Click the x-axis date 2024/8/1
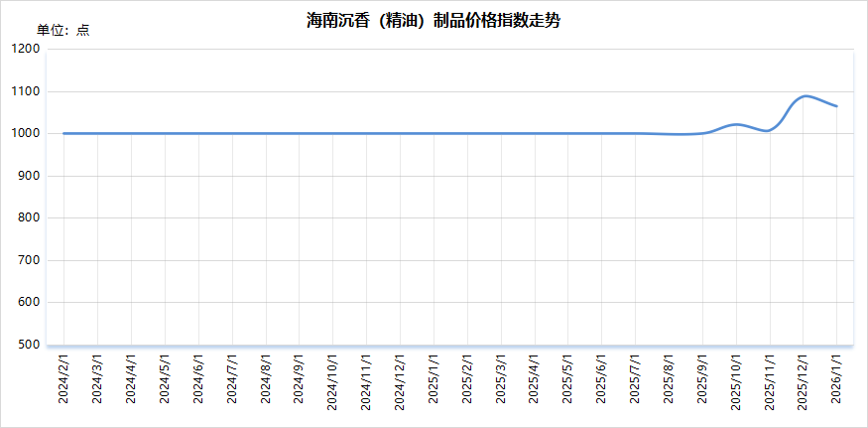The width and height of the screenshot is (868, 428). pos(266,378)
